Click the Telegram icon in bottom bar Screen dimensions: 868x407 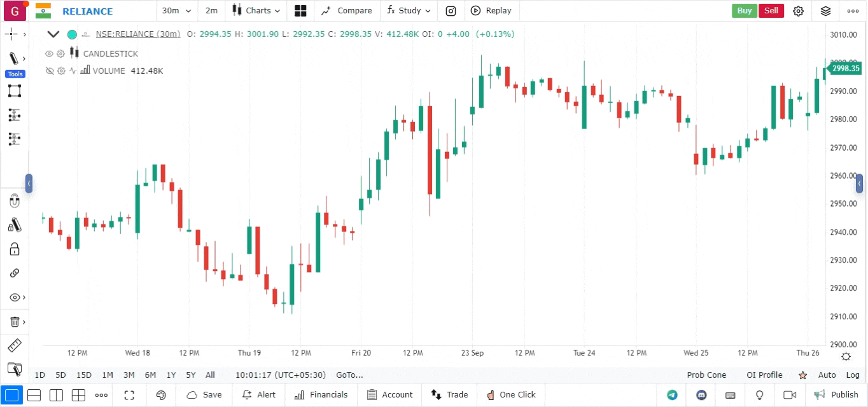click(x=672, y=395)
